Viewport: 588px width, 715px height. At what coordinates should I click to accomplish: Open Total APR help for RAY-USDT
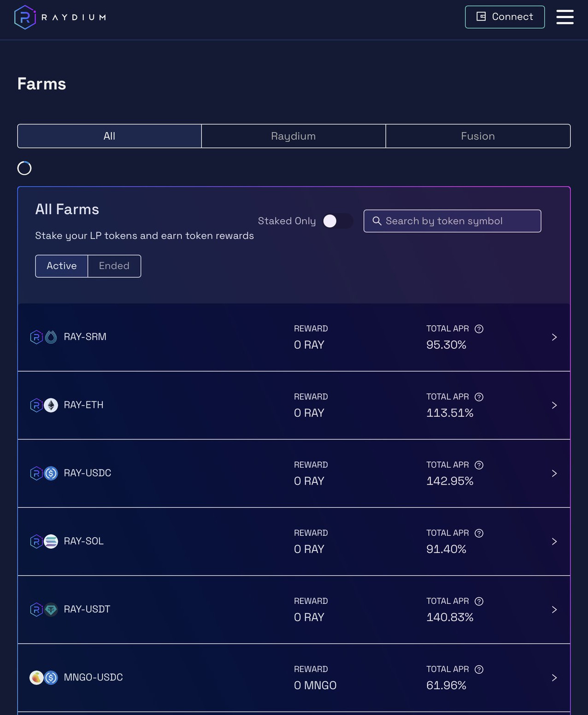pyautogui.click(x=479, y=601)
